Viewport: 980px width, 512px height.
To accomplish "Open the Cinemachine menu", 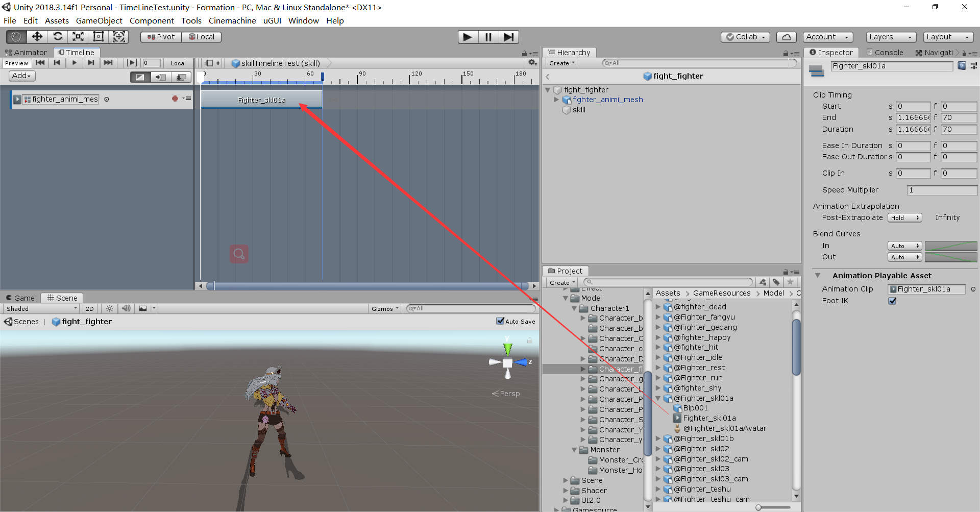I will 232,20.
